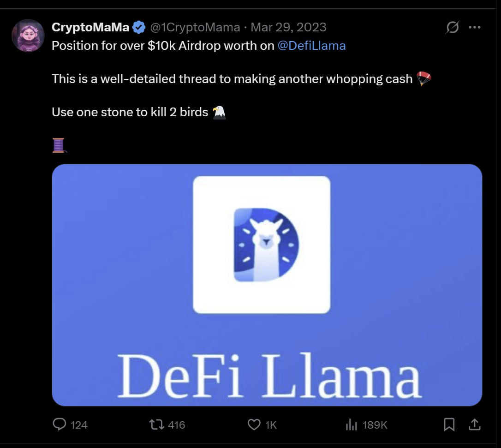Bookmark this tweet
This screenshot has height=448, width=501.
449,424
